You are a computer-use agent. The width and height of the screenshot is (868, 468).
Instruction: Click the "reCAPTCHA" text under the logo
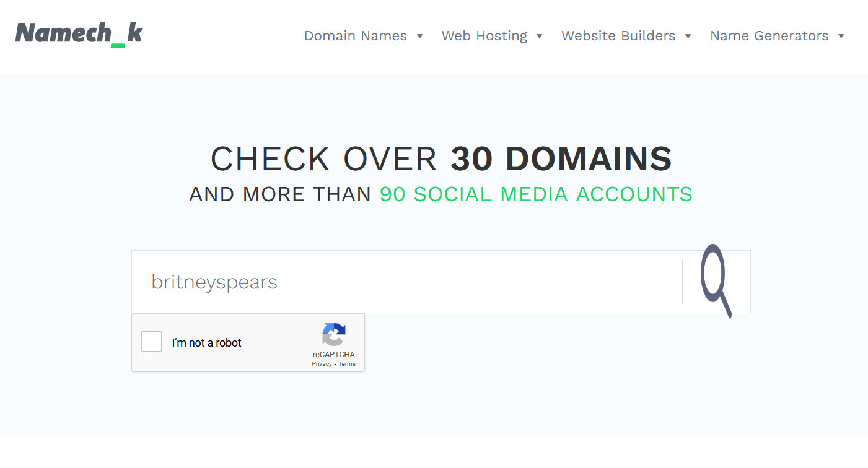coord(333,355)
